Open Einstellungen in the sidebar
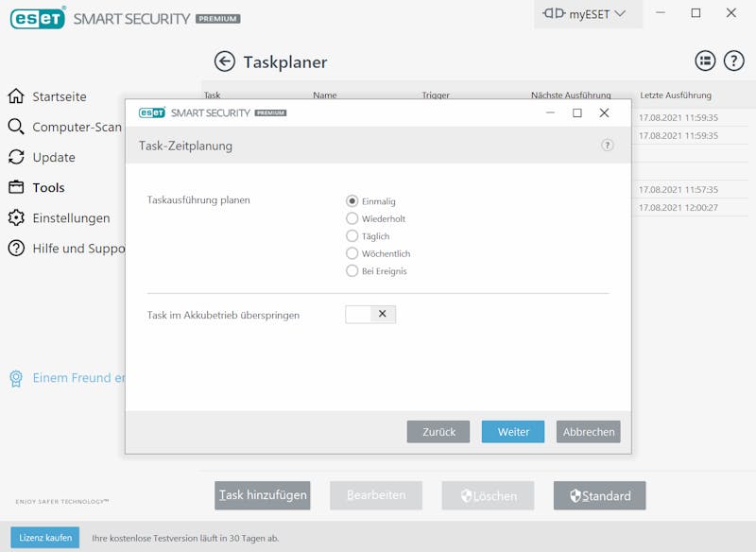Viewport: 756px width, 552px height. (72, 218)
